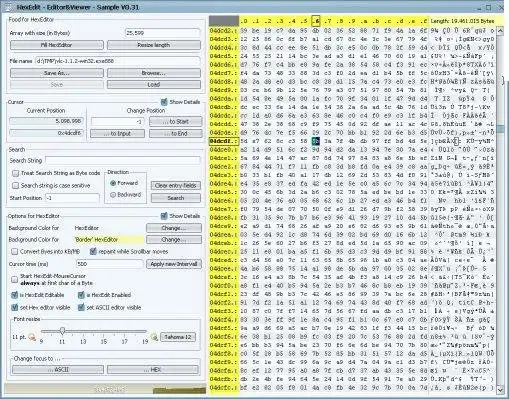
Task: Click the hex view scrollbar down arrow
Action: click(500, 389)
